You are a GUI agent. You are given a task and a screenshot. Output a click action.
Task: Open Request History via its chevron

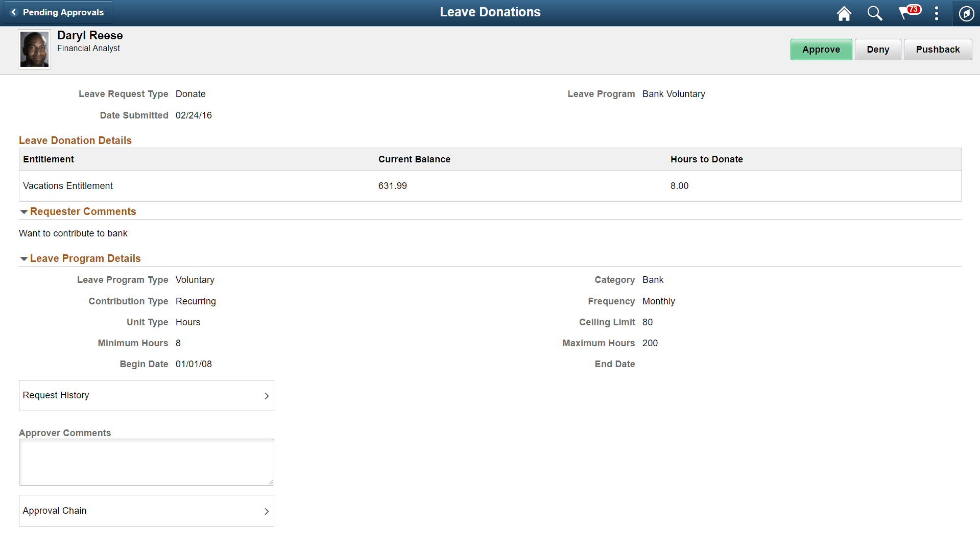pyautogui.click(x=266, y=395)
